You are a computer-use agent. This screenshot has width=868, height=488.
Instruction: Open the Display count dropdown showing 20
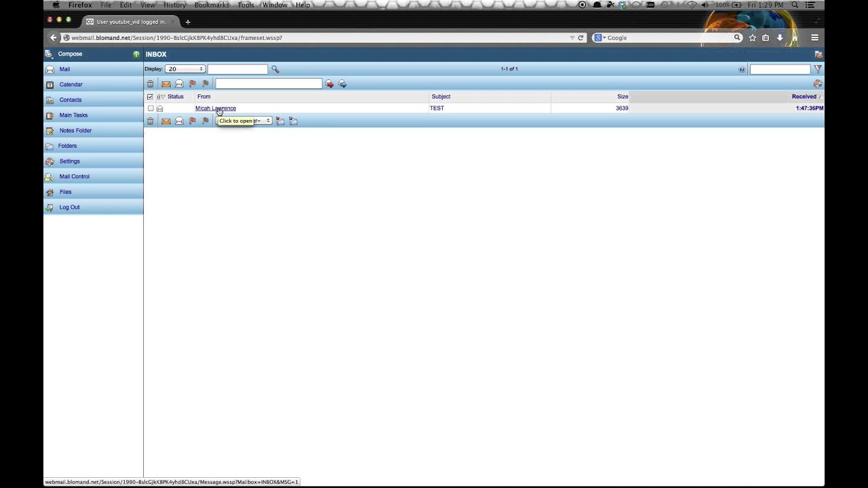click(x=184, y=69)
